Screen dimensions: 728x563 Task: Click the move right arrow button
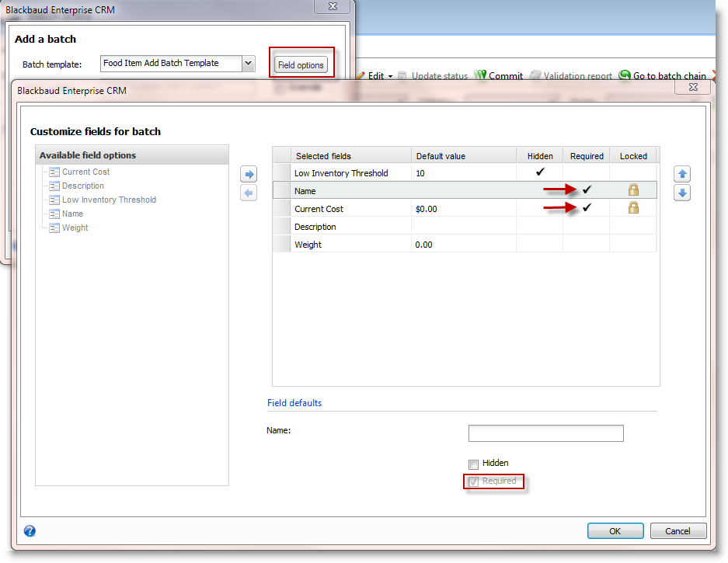249,175
